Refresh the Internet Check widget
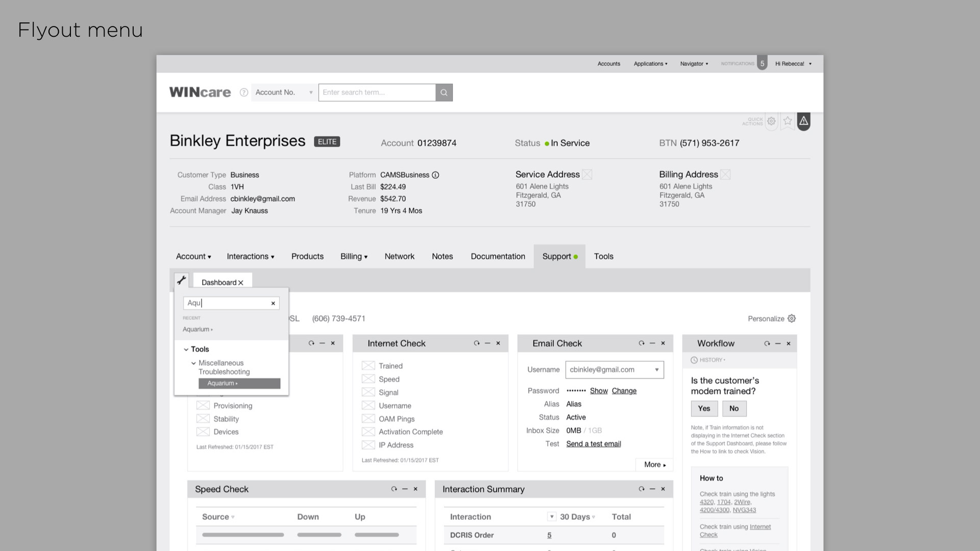Image resolution: width=980 pixels, height=551 pixels. [x=476, y=343]
